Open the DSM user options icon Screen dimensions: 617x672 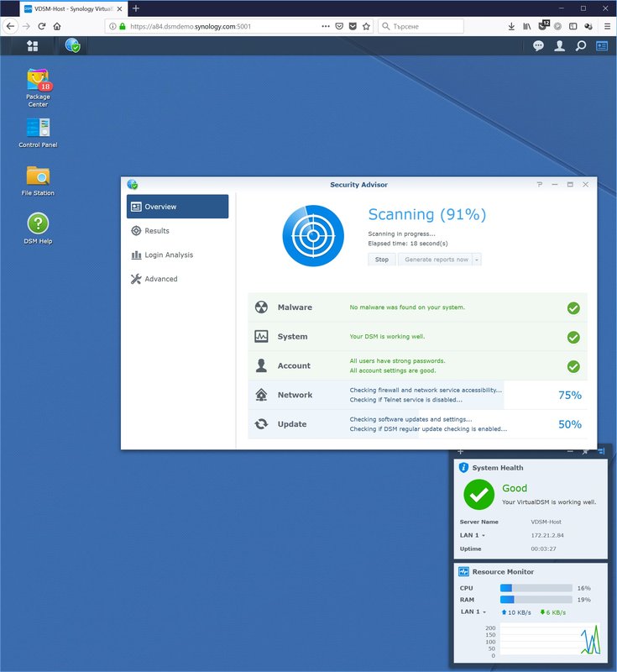559,46
